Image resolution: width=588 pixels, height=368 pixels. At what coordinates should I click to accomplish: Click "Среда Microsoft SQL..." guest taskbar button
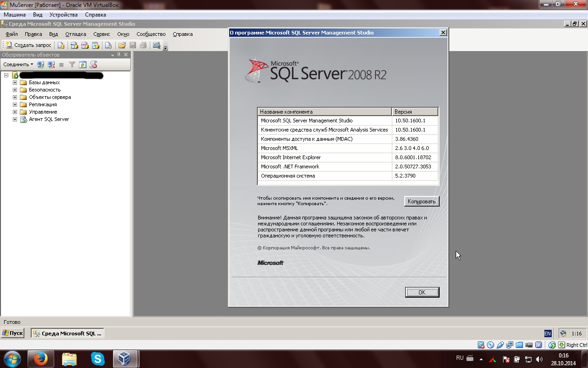click(68, 333)
